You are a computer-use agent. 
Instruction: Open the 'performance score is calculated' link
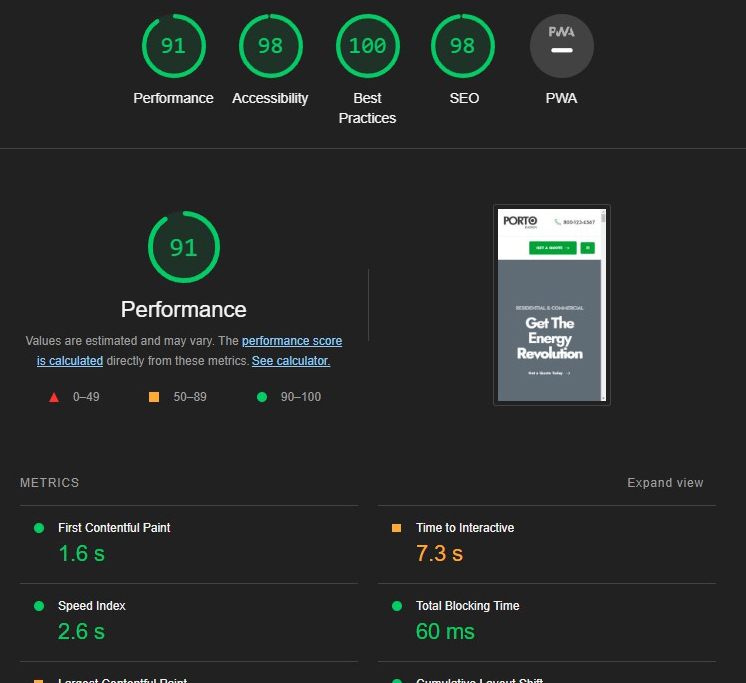[x=291, y=341]
